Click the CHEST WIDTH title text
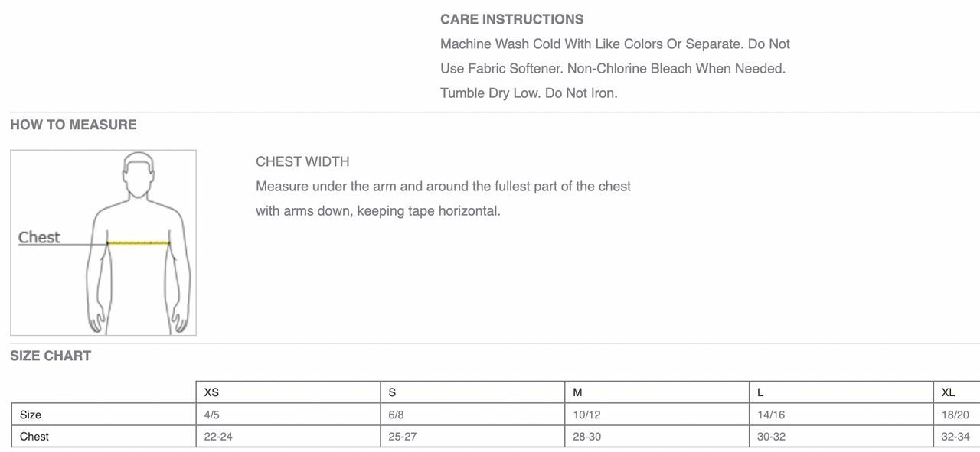 [302, 161]
